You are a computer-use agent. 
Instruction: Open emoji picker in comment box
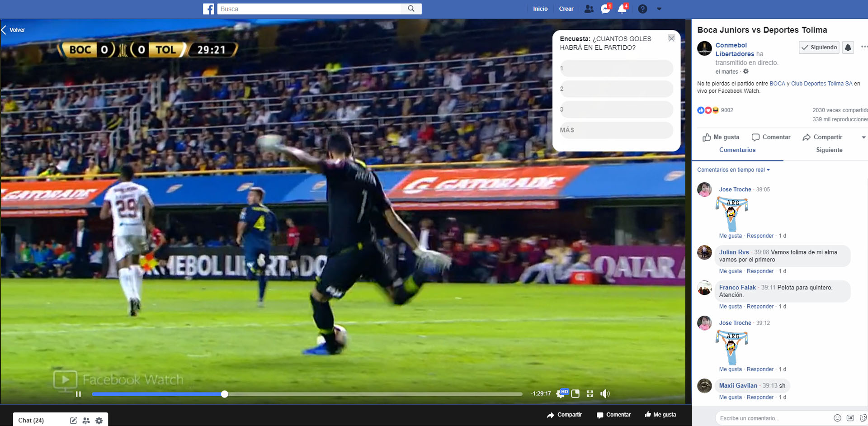pyautogui.click(x=837, y=418)
